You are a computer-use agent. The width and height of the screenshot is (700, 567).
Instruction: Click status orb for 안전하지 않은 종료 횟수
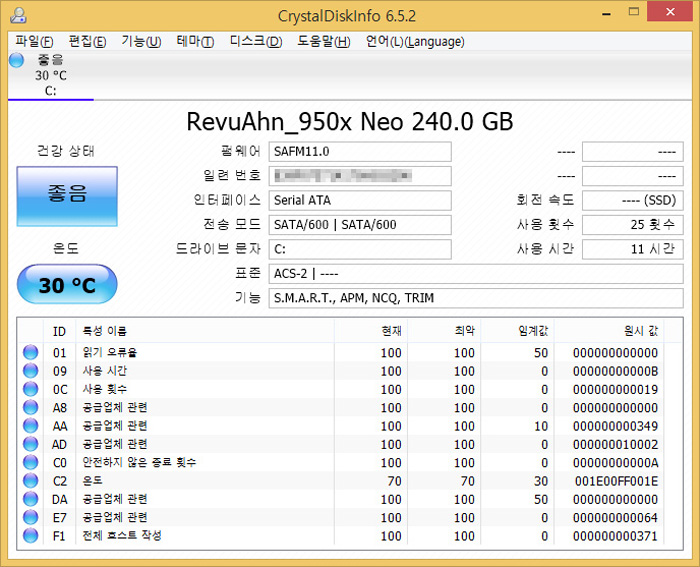[x=30, y=462]
